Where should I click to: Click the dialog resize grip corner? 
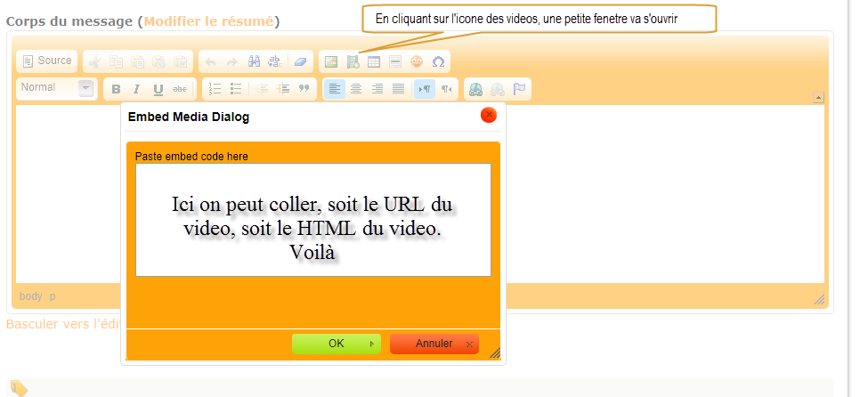tap(496, 353)
